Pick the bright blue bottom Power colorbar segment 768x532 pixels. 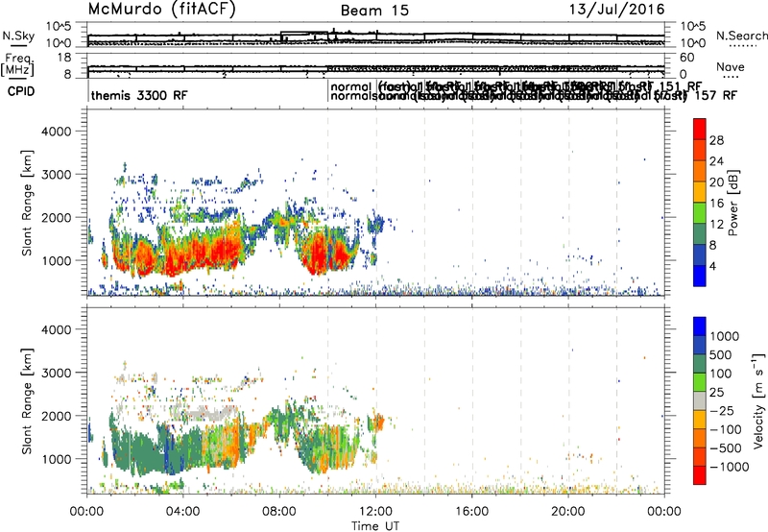tap(700, 276)
